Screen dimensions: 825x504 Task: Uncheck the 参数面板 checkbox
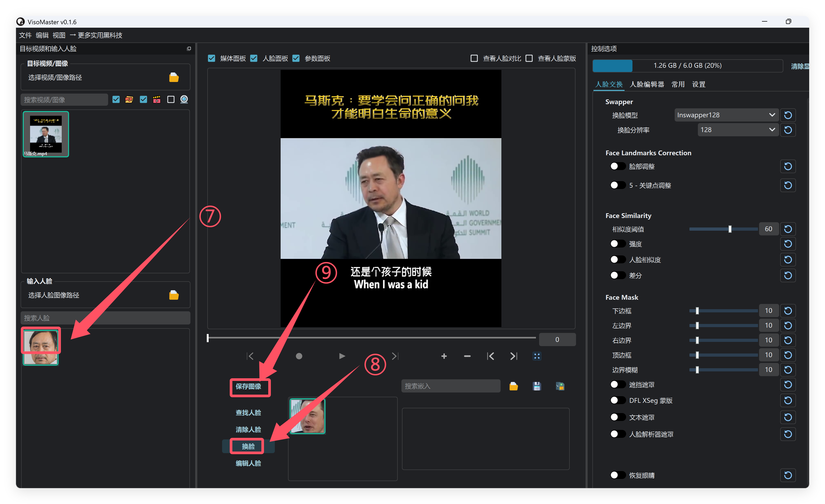pyautogui.click(x=296, y=59)
